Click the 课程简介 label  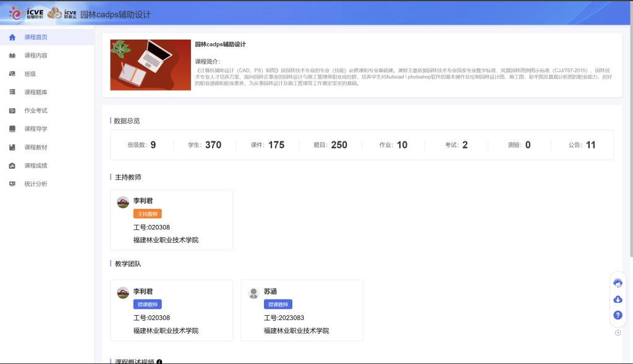[208, 62]
